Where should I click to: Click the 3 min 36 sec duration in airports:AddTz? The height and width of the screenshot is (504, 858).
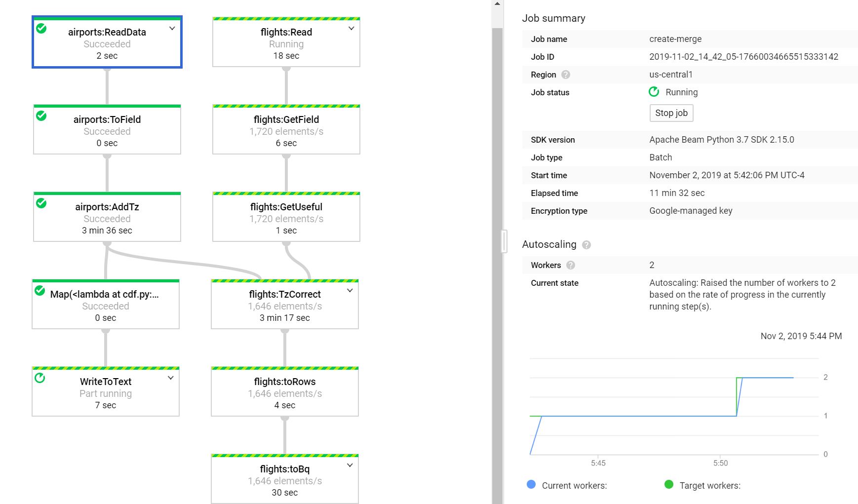pyautogui.click(x=107, y=231)
